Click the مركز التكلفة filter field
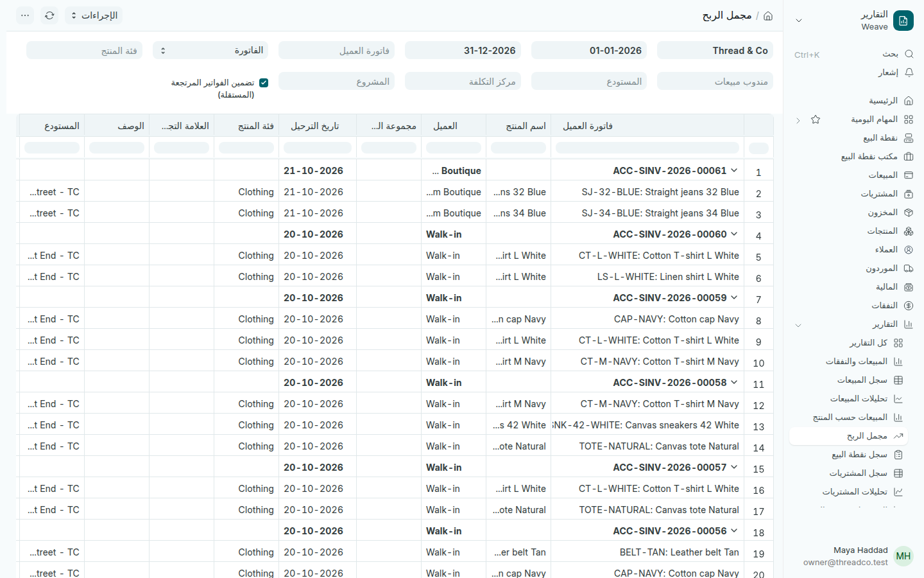Viewport: 924px width, 578px height. pos(463,81)
